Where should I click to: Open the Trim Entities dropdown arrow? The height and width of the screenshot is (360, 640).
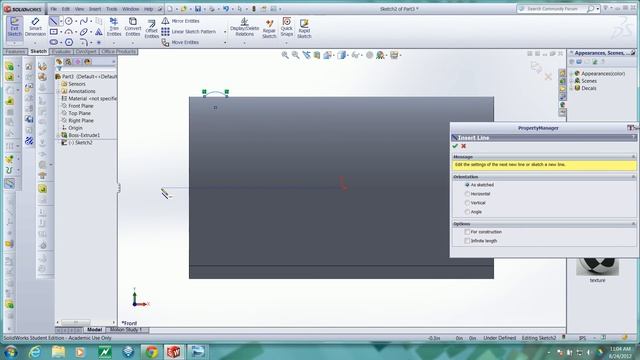pos(114,42)
